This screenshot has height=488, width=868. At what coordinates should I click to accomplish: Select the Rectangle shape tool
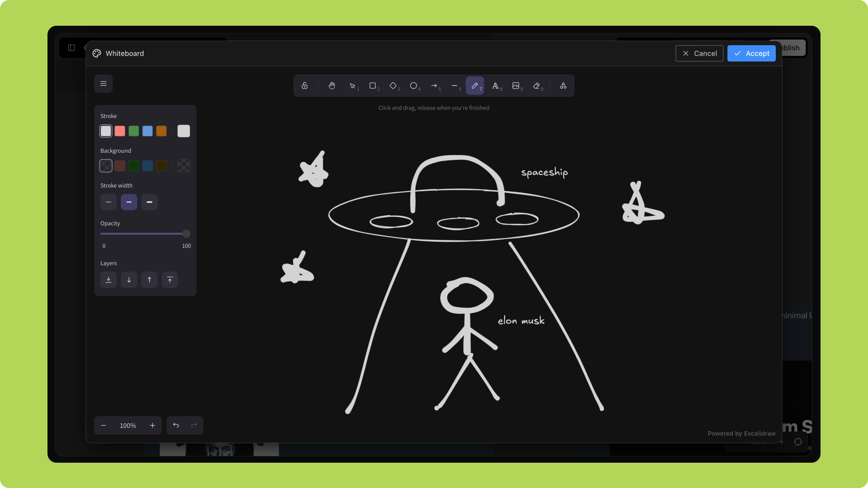373,86
